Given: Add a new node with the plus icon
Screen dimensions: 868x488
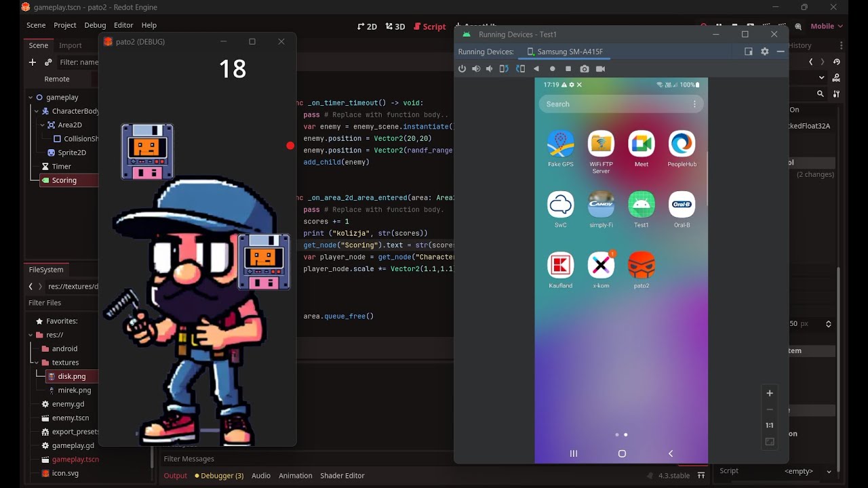Looking at the screenshot, I should point(32,62).
